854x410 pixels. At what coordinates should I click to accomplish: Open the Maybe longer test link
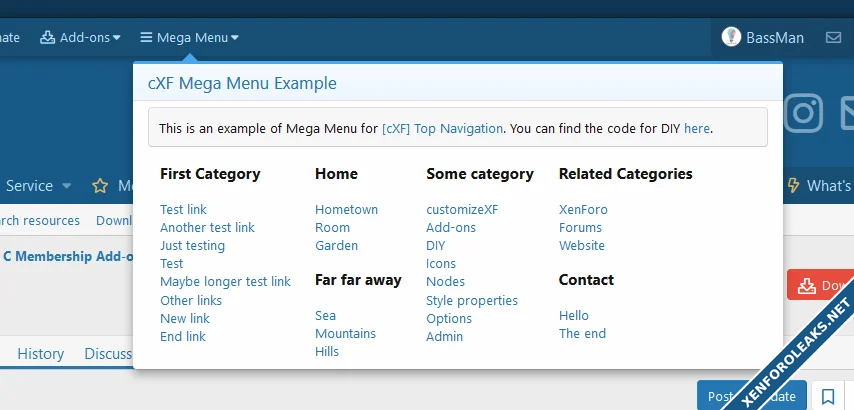[x=225, y=282]
